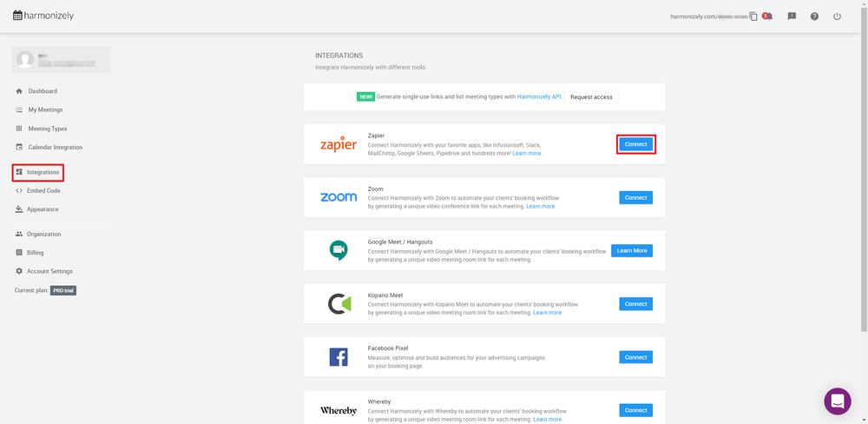868x424 pixels.
Task: Open the help question mark icon
Action: (814, 17)
